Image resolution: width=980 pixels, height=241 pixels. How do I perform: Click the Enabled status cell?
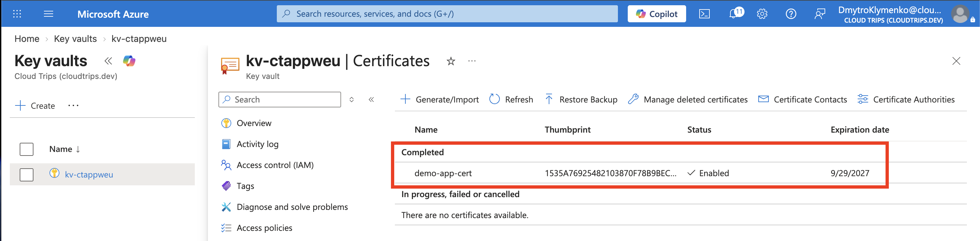(708, 174)
